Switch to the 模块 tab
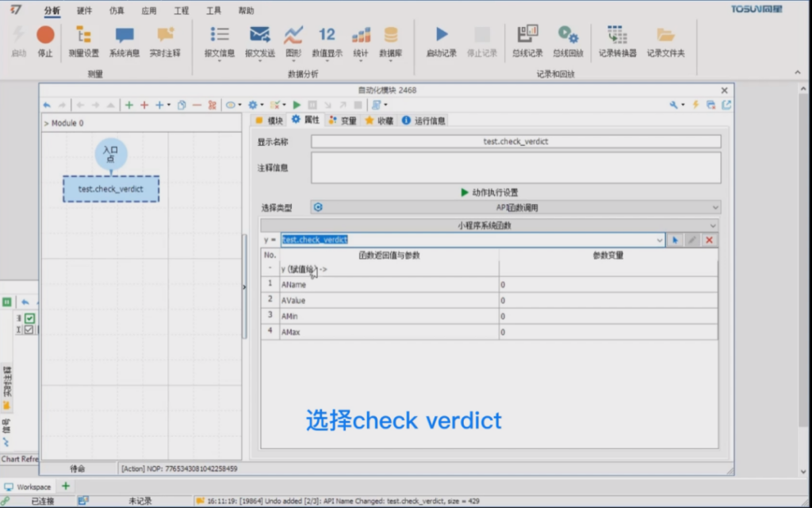Viewport: 812px width, 508px height. 269,121
